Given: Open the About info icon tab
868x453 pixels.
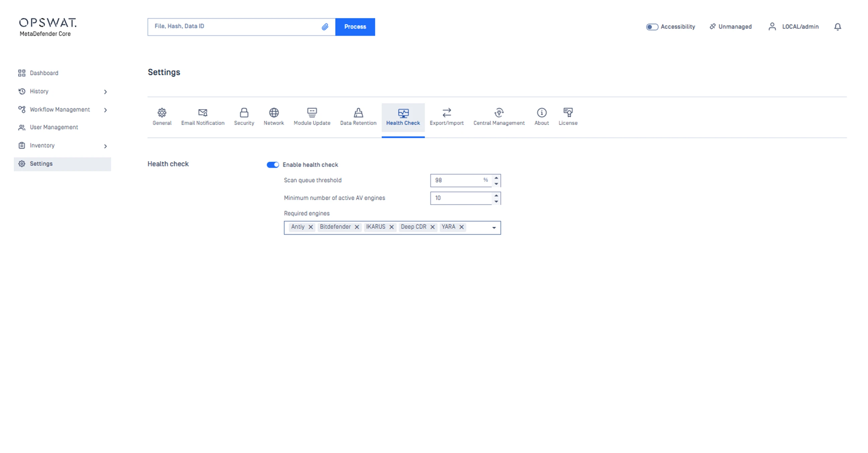Looking at the screenshot, I should click(x=541, y=113).
